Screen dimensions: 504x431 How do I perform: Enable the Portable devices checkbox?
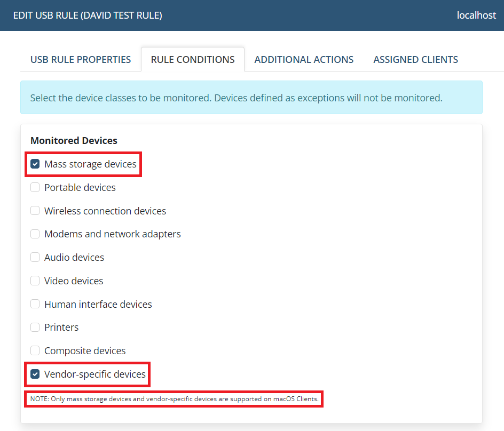35,188
